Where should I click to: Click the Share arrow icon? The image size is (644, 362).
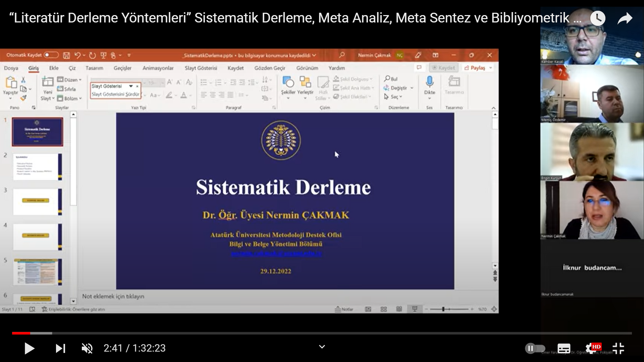tap(625, 18)
